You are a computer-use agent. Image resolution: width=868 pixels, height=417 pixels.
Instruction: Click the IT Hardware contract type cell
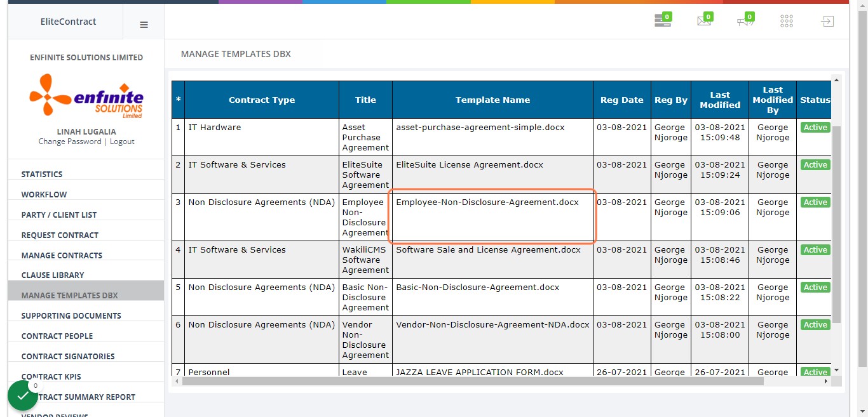click(x=262, y=137)
